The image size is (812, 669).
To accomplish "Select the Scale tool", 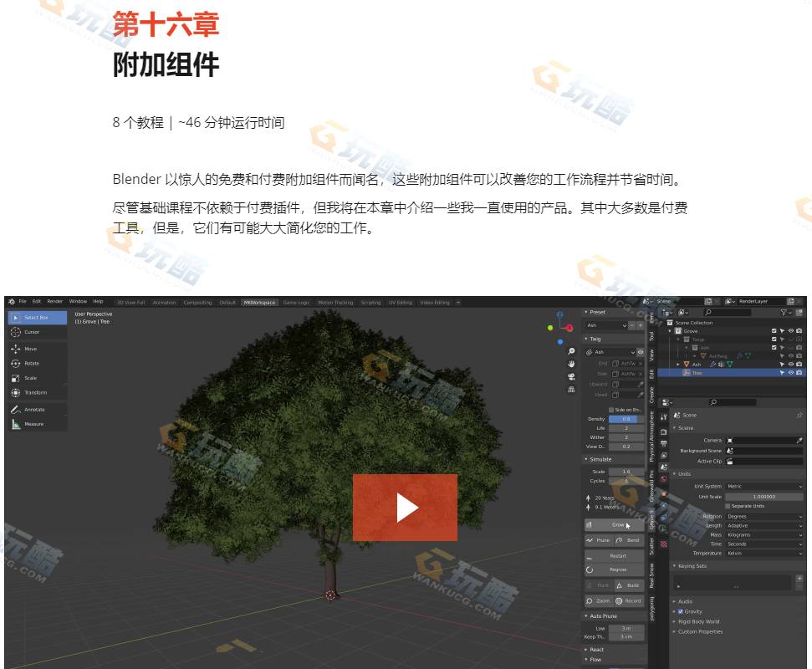I will pyautogui.click(x=38, y=378).
